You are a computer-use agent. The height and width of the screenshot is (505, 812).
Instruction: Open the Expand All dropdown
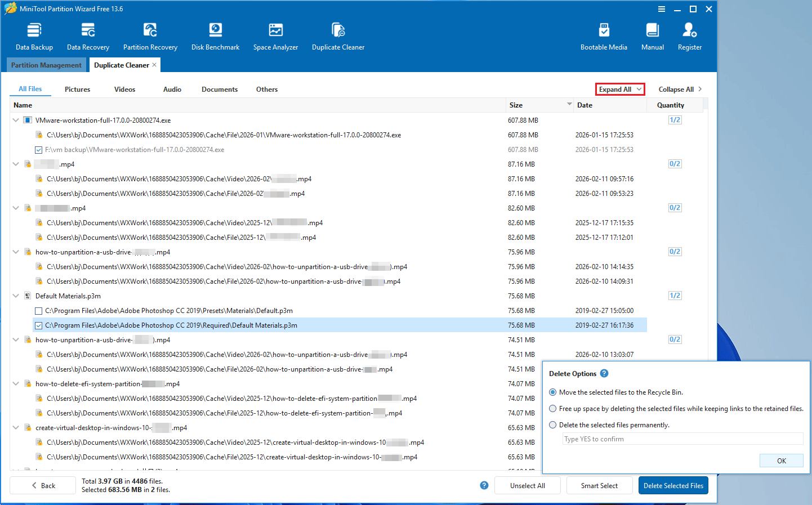tap(619, 89)
